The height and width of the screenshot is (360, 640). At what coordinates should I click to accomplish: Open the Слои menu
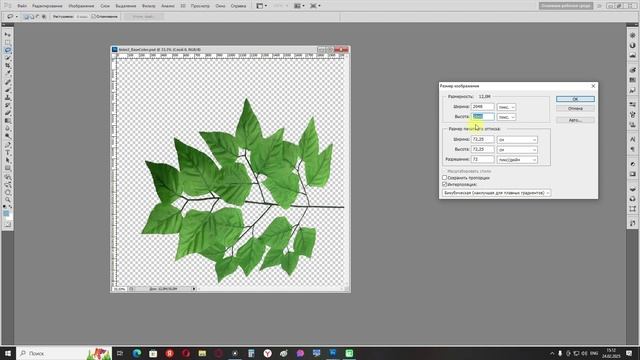point(105,6)
